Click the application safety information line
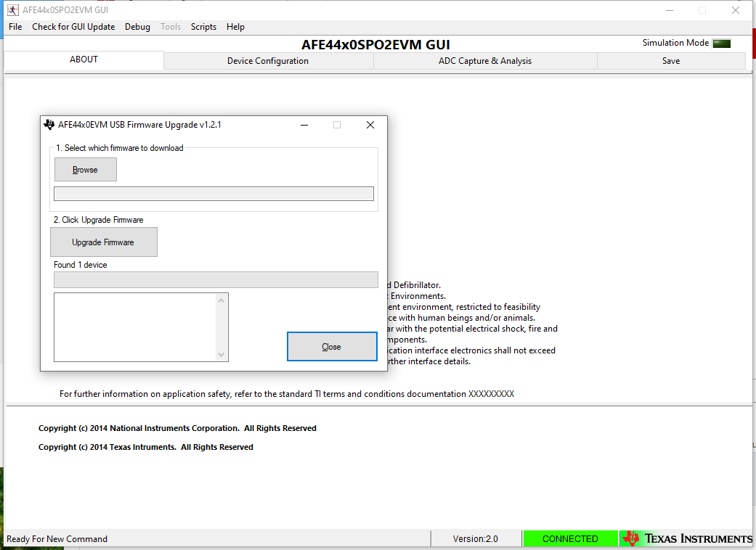Viewport: 756px width, 550px height. (x=287, y=394)
